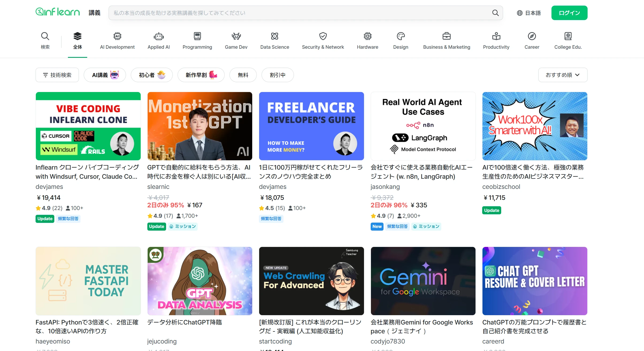Screen dimensions: 644x351
Task: Select the Game Dev category icon
Action: click(x=236, y=36)
